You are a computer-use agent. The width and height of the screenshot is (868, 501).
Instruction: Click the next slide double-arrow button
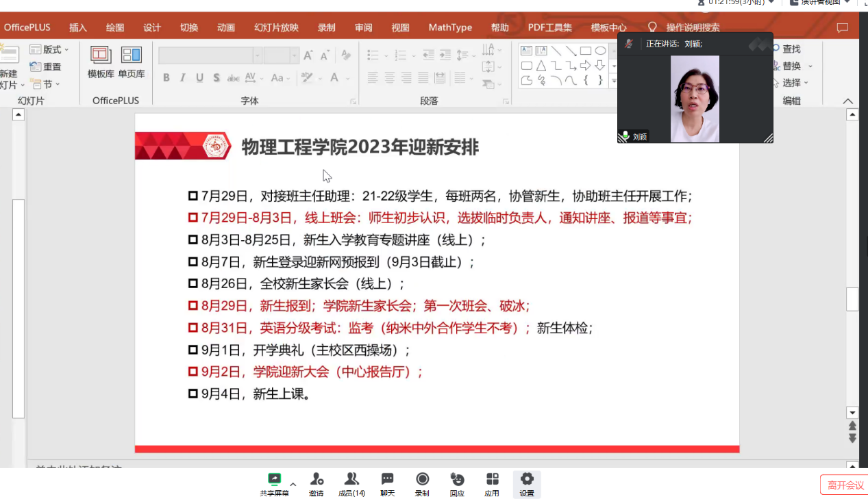coord(852,439)
